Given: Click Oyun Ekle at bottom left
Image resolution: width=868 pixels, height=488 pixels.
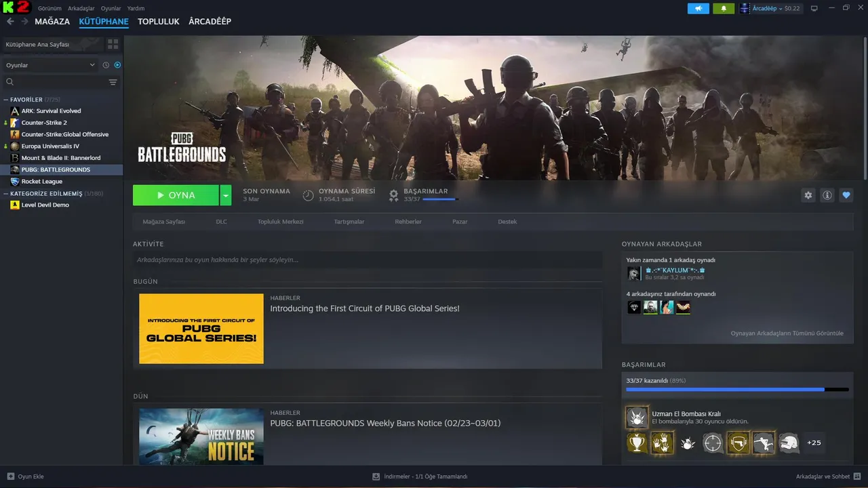Looking at the screenshot, I should (25, 476).
